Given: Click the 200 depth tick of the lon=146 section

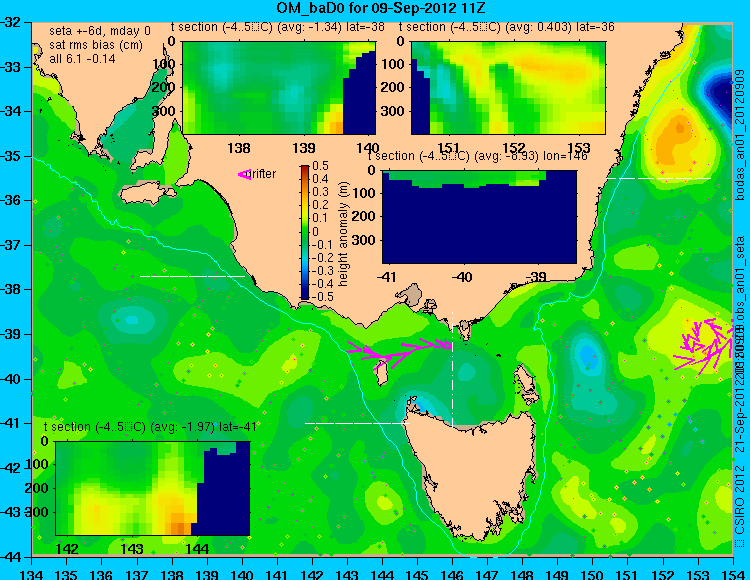Looking at the screenshot, I should 366,216.
